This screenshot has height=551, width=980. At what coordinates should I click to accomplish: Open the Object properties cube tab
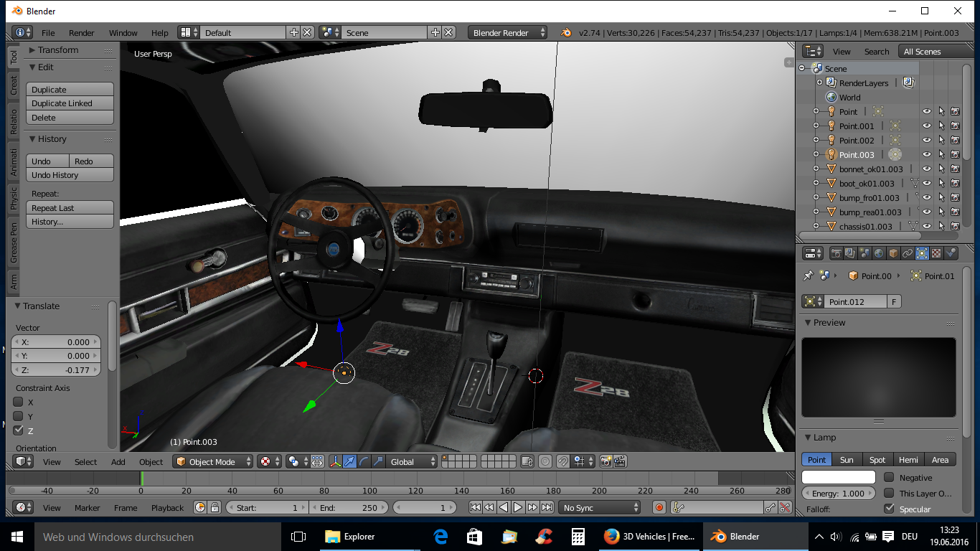(x=893, y=253)
